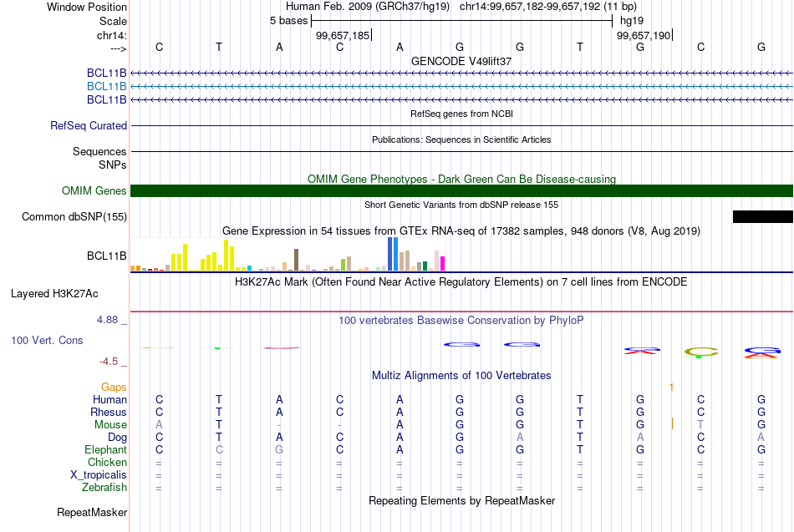Open Multiz Alignments of 100 Vertebrates title

(x=461, y=376)
